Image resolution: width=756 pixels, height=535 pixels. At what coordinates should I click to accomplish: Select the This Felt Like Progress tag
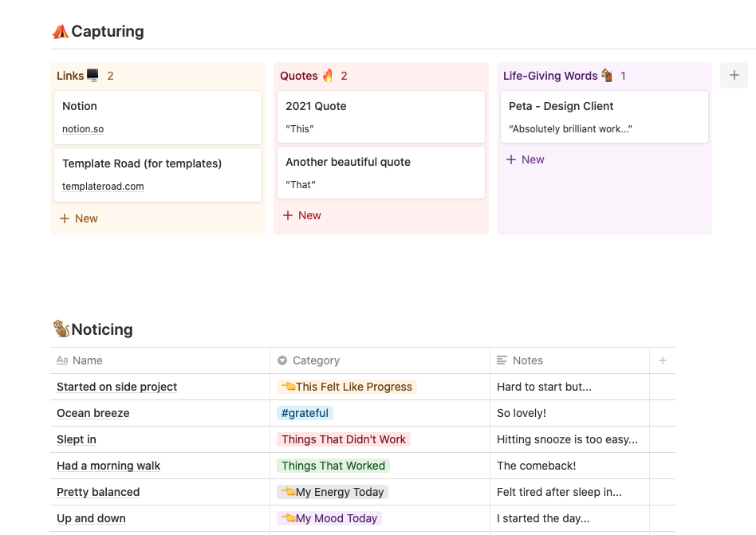click(x=346, y=387)
